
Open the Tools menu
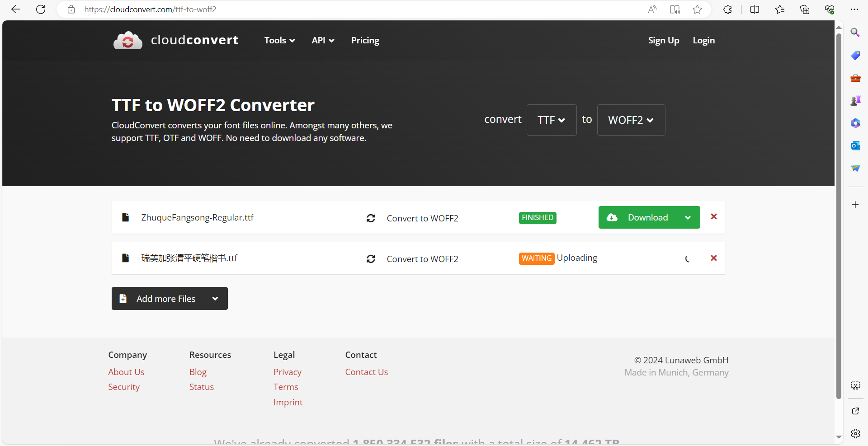(x=279, y=40)
